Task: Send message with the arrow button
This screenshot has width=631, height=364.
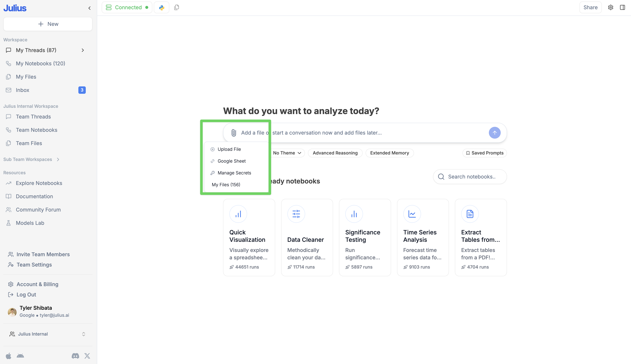Action: click(495, 133)
